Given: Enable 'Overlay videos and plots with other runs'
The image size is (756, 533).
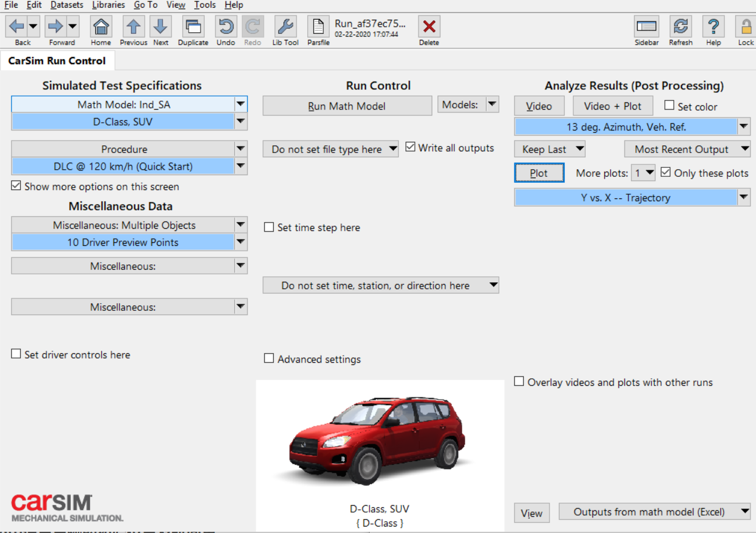Looking at the screenshot, I should point(519,381).
